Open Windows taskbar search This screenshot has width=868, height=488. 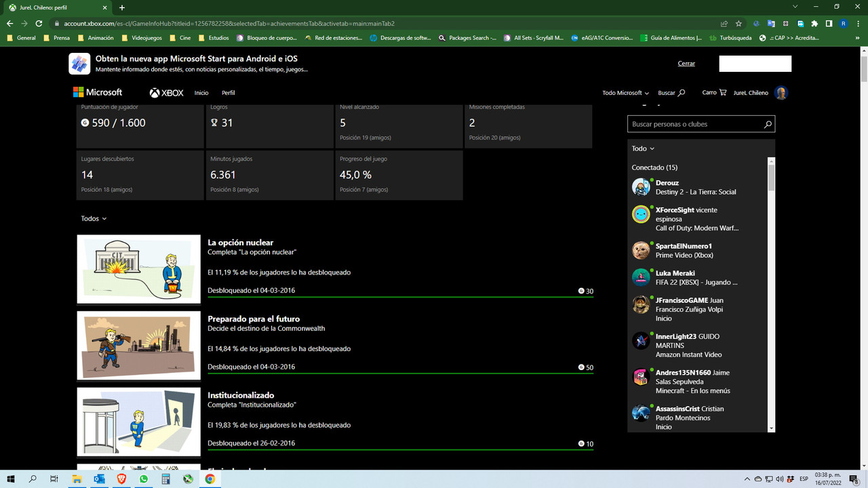coord(33,479)
